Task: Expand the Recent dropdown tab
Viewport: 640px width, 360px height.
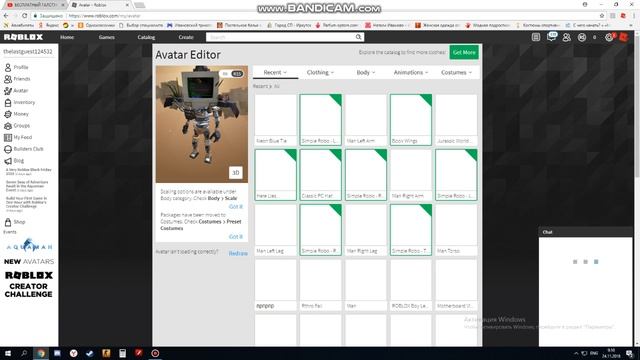Action: click(x=275, y=72)
